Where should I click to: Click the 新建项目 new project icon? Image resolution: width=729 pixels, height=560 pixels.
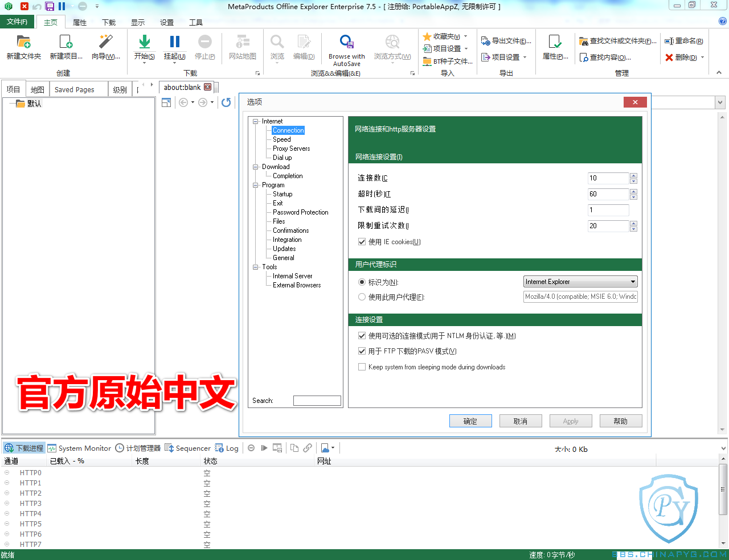click(x=66, y=42)
